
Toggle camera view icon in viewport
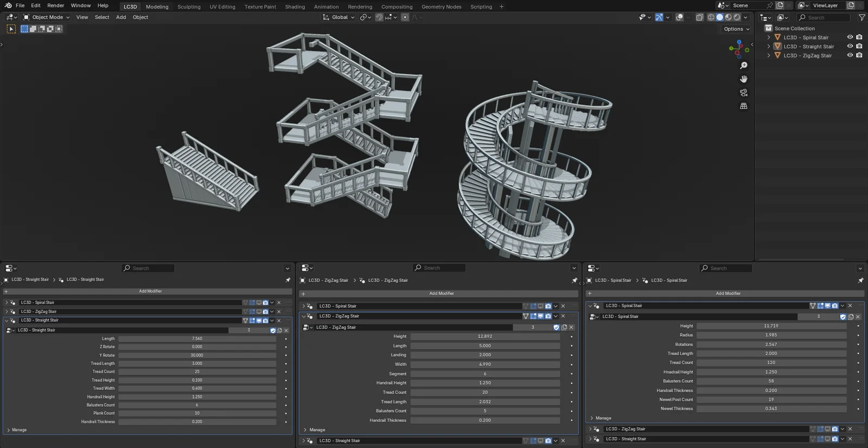[744, 93]
